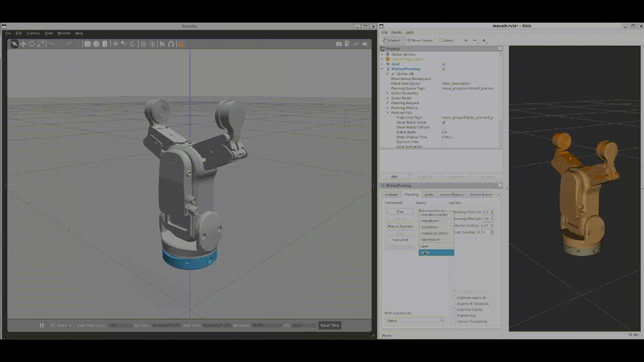
Task: Take a screenshot with Gazebo camera icon
Action: 339,44
